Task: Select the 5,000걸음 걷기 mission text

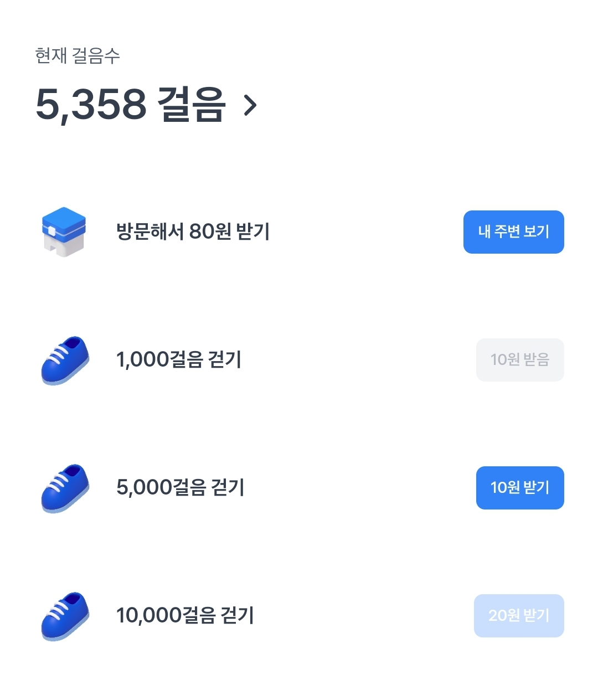Action: click(181, 488)
